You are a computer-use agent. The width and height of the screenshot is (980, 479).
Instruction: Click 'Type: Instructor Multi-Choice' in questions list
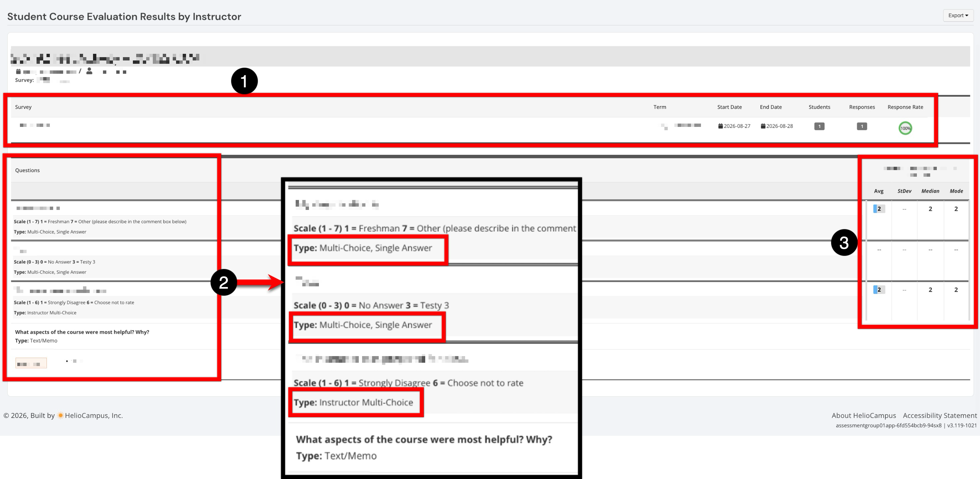pyautogui.click(x=45, y=313)
